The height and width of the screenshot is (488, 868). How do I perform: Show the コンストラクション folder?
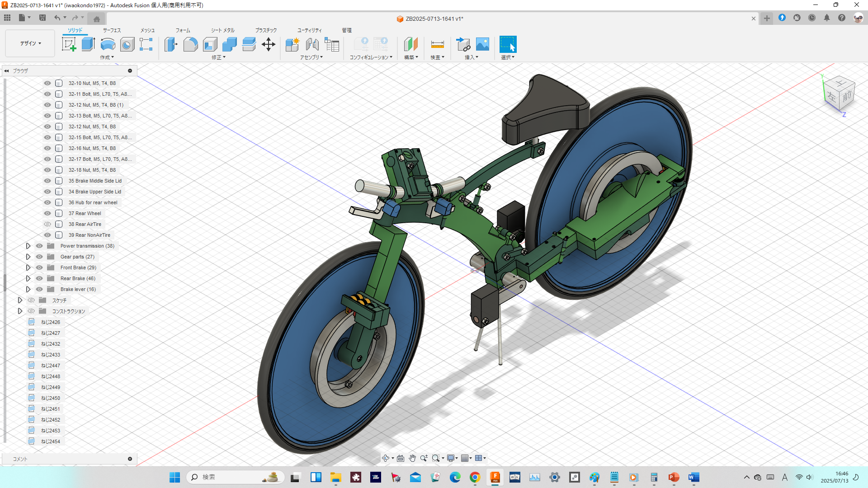(31, 311)
